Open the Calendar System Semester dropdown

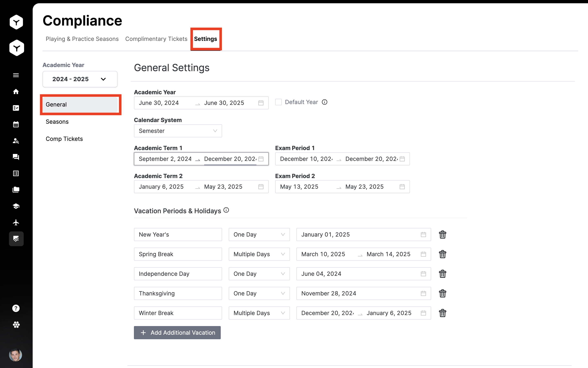[x=178, y=131]
